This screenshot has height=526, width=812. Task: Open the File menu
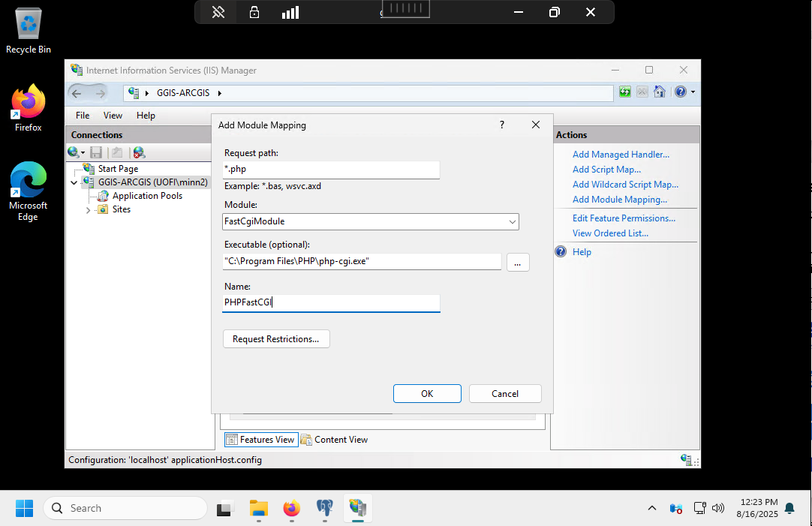pos(83,116)
